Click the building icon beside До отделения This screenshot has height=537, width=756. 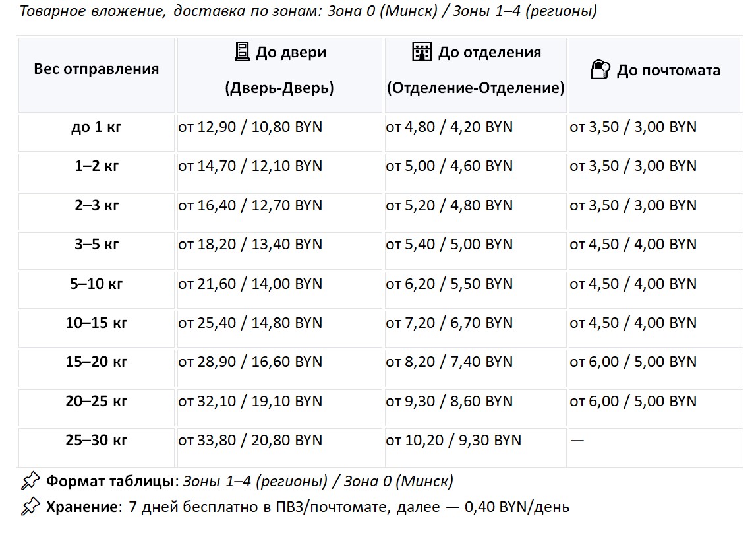click(x=422, y=51)
